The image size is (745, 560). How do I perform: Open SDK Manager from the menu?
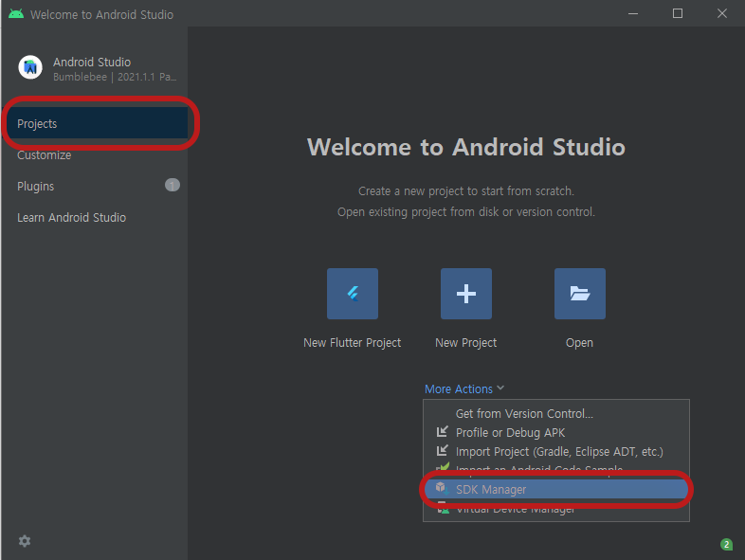click(x=555, y=489)
